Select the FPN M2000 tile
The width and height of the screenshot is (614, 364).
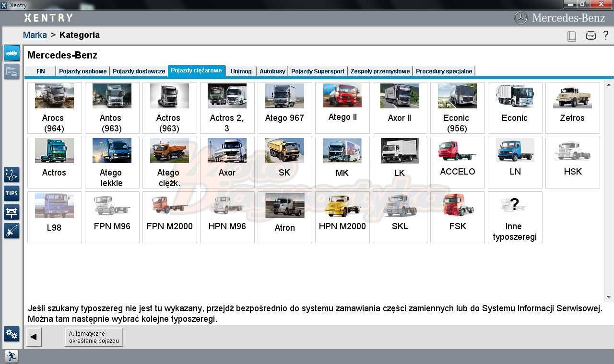pos(170,217)
